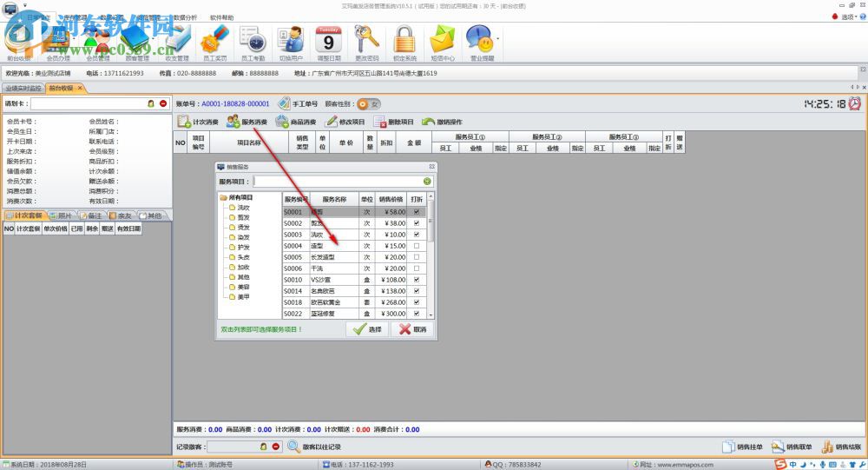Toggle 打折 checkbox for S0010
Viewport: 868px width, 470px height.
tap(417, 280)
